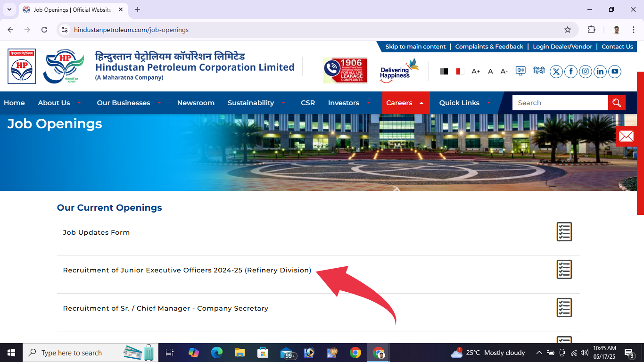
Task: Open HPCL YouTube channel icon
Action: click(615, 72)
